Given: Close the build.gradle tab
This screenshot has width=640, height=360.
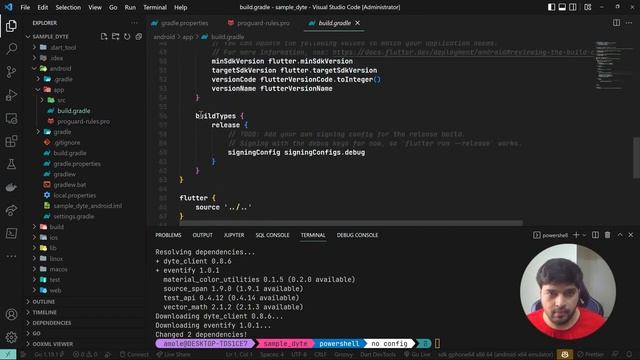Looking at the screenshot, I should click(x=358, y=23).
